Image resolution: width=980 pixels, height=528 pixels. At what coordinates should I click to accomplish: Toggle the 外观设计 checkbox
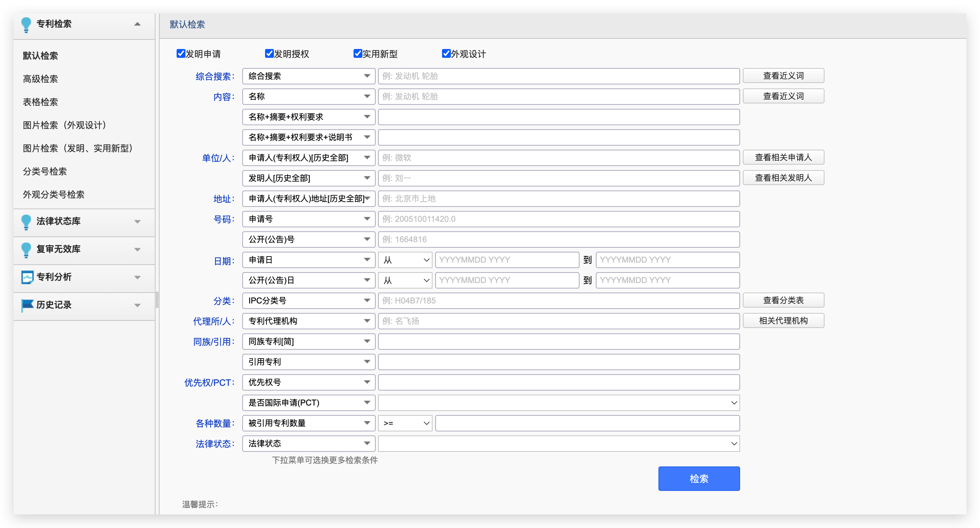coord(446,54)
